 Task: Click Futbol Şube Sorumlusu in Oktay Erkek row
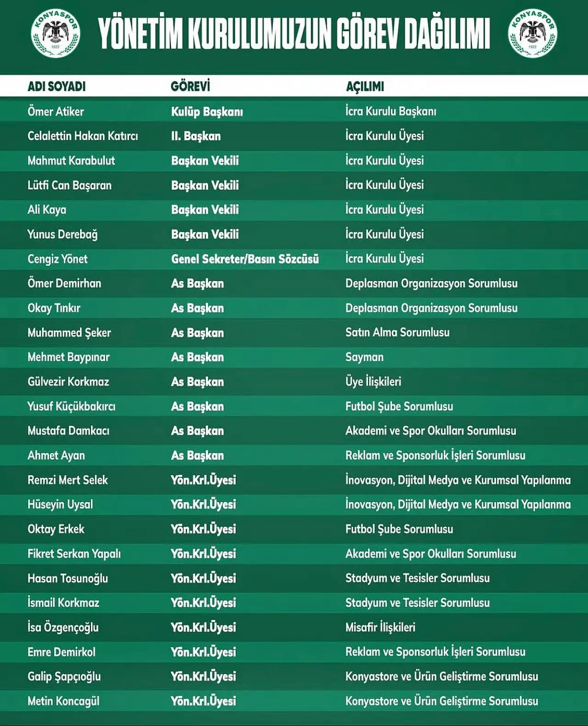click(399, 529)
